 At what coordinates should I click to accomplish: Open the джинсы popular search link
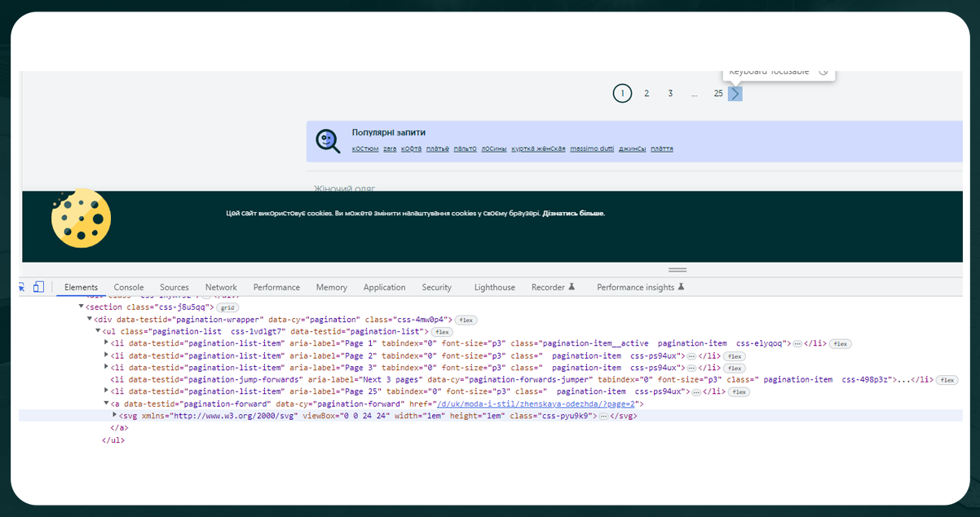point(631,148)
